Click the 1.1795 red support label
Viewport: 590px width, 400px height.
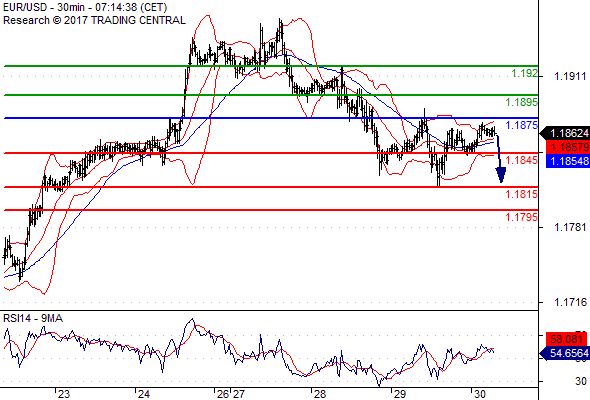(x=522, y=217)
